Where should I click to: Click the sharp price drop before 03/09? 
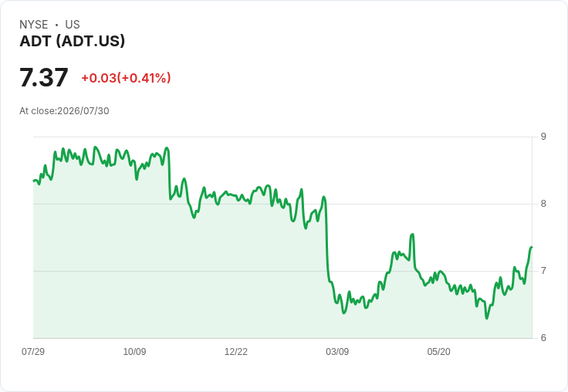point(326,239)
